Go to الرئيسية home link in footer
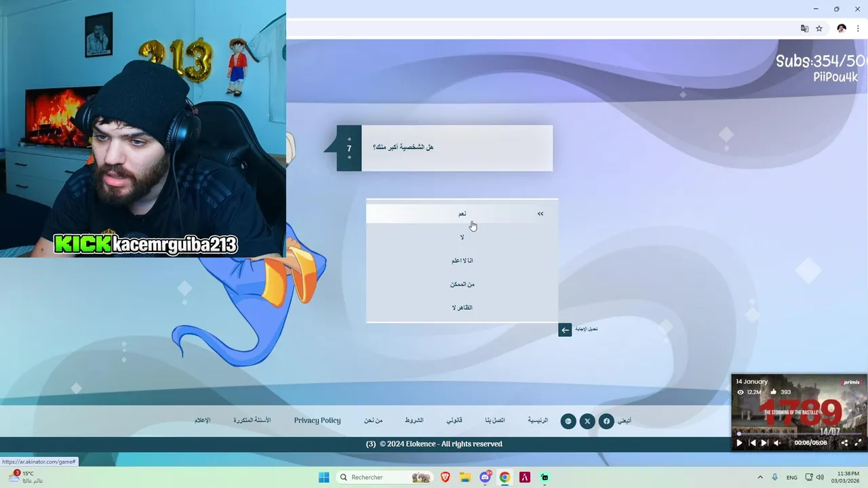This screenshot has height=488, width=868. [x=538, y=420]
